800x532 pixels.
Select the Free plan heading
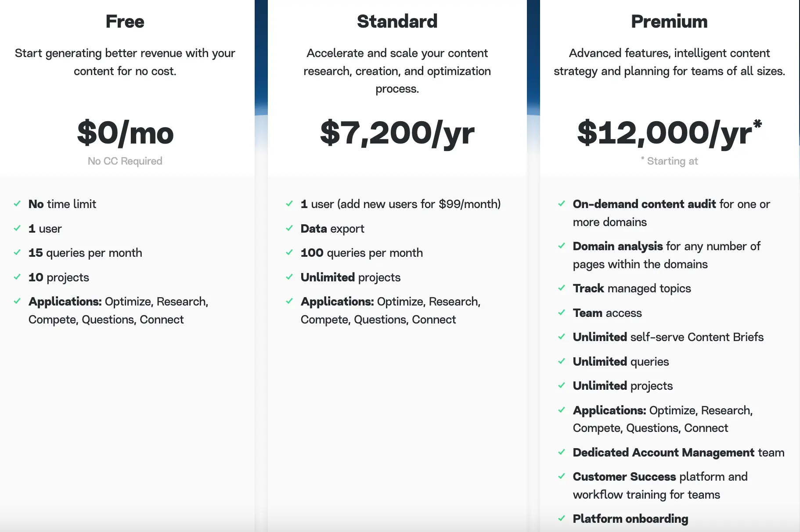click(125, 22)
